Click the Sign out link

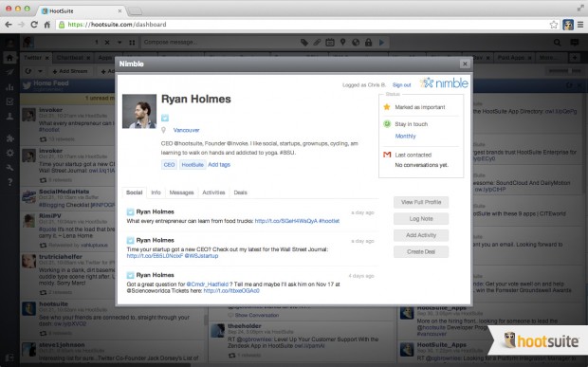(x=401, y=85)
